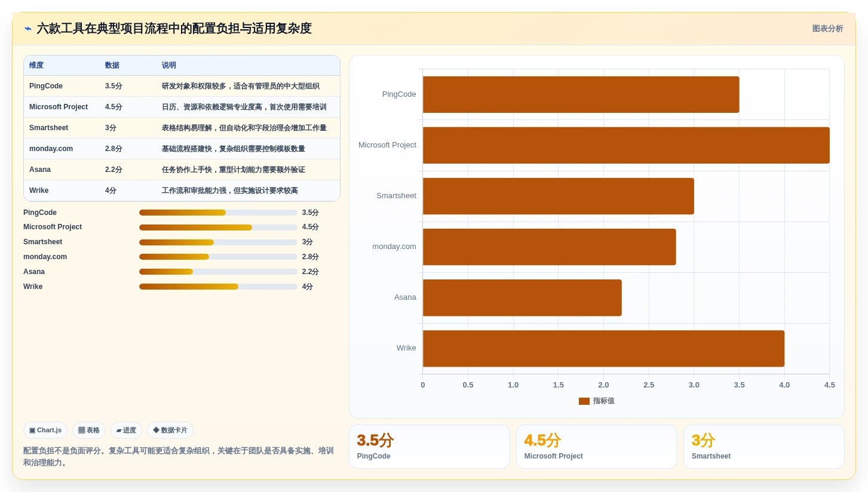Select the Smartsheet table row name

[49, 128]
